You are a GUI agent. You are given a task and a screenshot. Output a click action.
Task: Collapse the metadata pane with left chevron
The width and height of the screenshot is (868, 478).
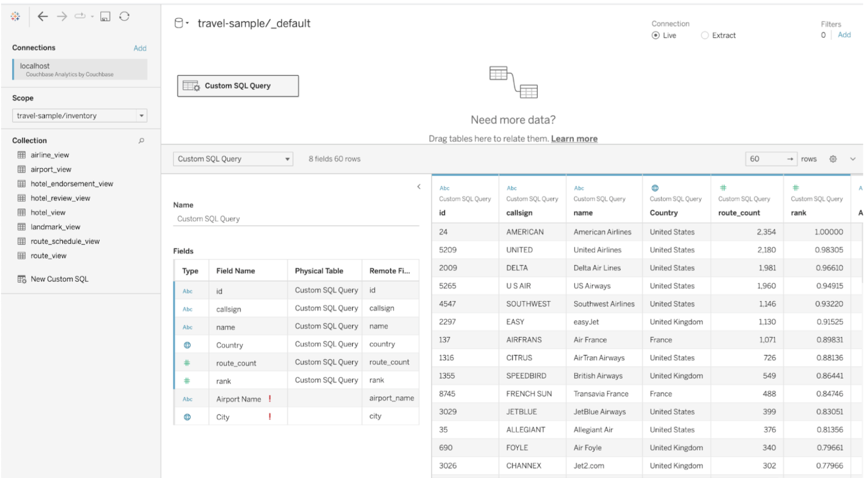419,187
